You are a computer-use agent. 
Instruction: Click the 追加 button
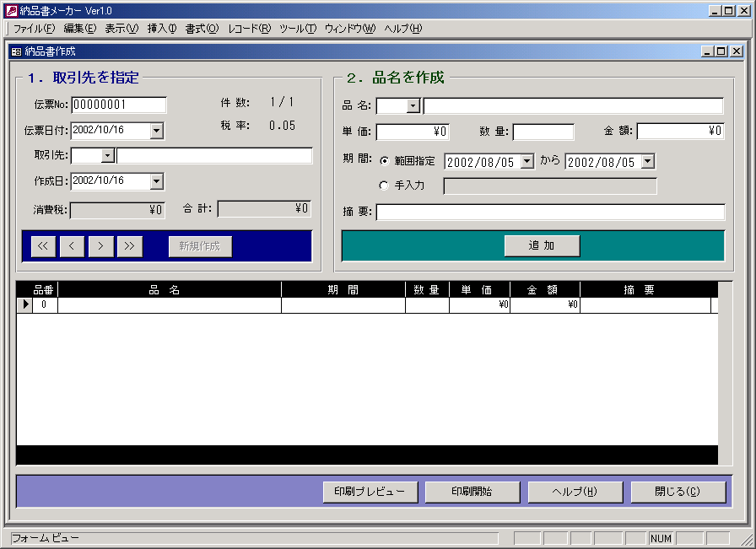542,245
